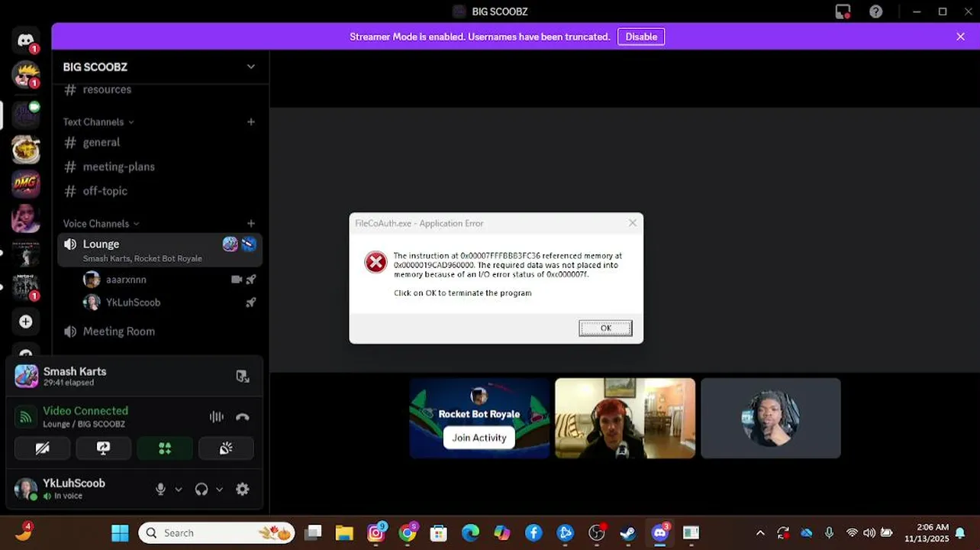Click the avatar tile on the right
Screen dimensions: 980x550
771,418
